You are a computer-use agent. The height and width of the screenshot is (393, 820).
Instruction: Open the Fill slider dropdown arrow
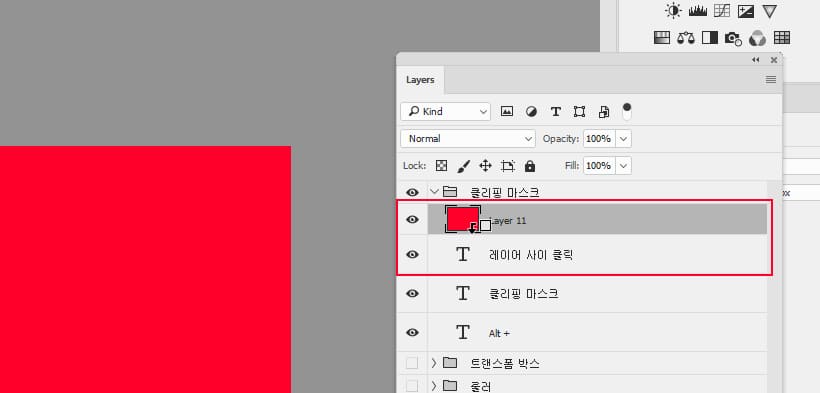[x=624, y=165]
